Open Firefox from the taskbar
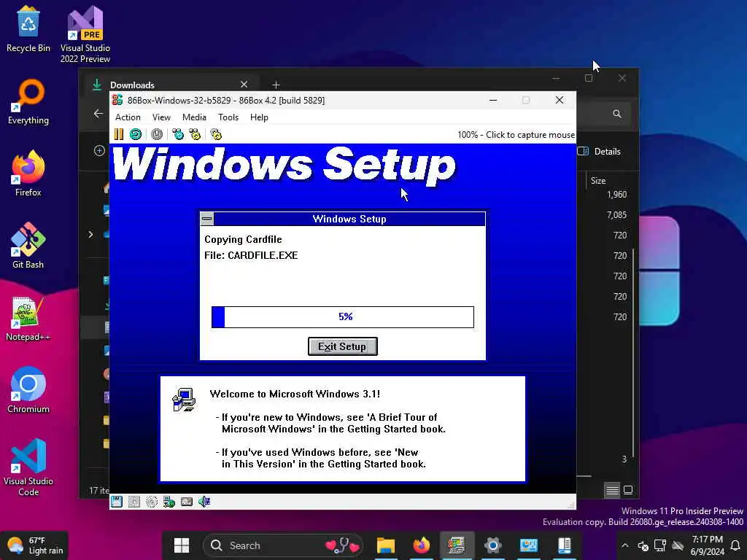 tap(421, 545)
